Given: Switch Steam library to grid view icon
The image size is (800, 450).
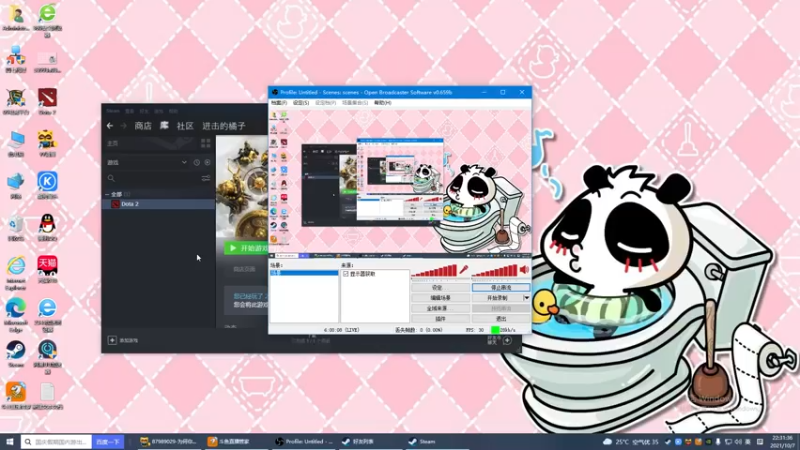Looking at the screenshot, I should 206,143.
